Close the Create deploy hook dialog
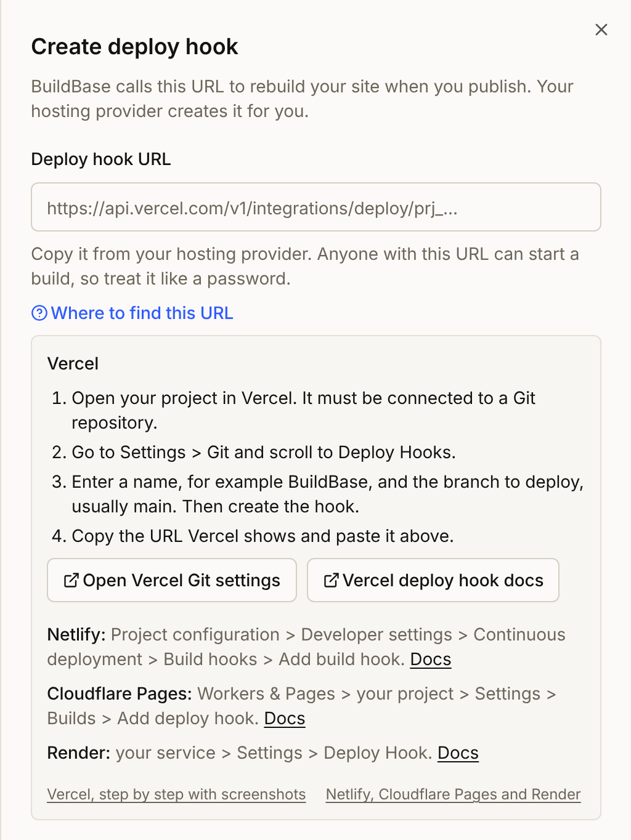 601,30
